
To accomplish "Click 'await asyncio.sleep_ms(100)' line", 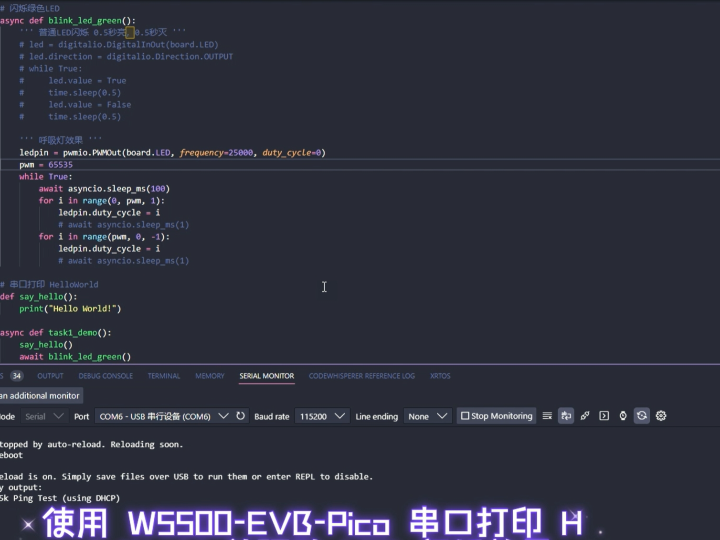I will click(x=104, y=189).
